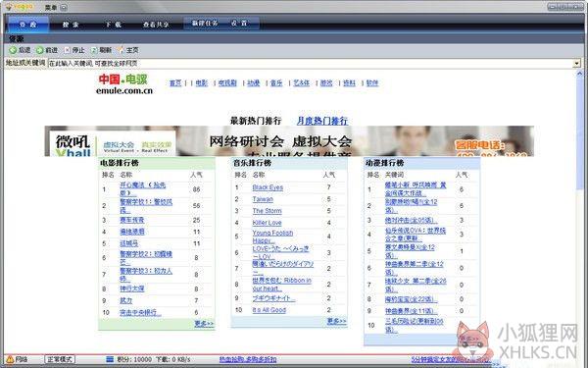Click the blue points icon in status bar
588x368 pixels.
click(110, 359)
